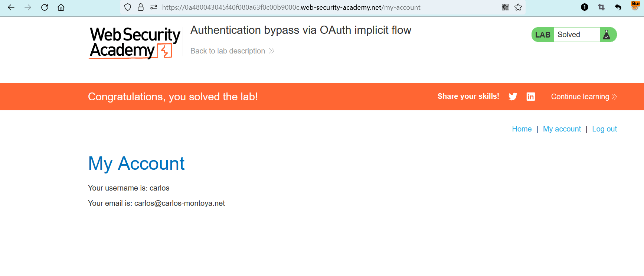Click the QR code icon in address bar
This screenshot has width=644, height=276.
point(505,7)
